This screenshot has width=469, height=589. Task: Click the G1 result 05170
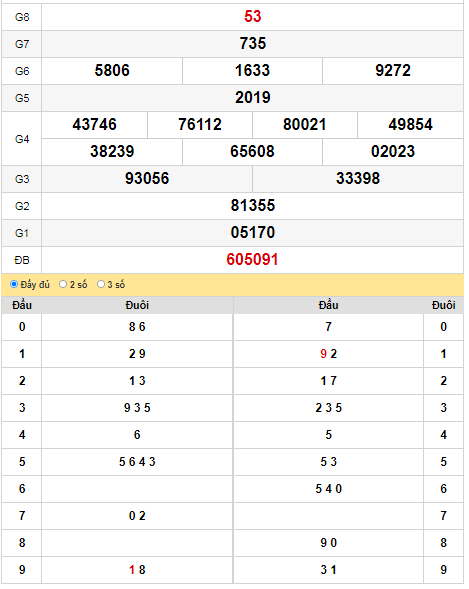point(254,234)
